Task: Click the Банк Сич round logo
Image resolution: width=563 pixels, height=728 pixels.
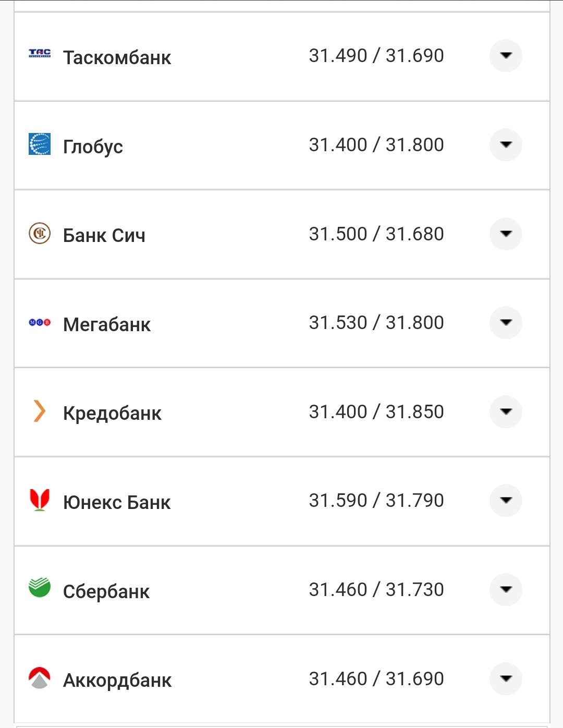Action: click(x=40, y=233)
